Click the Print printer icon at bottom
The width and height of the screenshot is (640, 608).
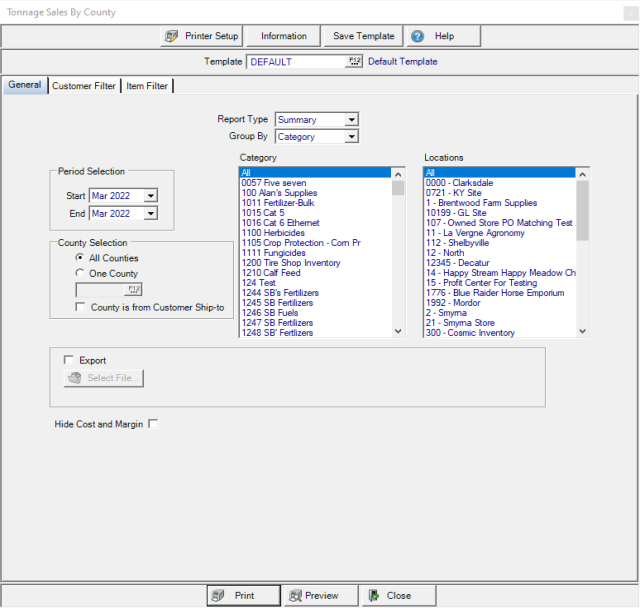[x=216, y=596]
